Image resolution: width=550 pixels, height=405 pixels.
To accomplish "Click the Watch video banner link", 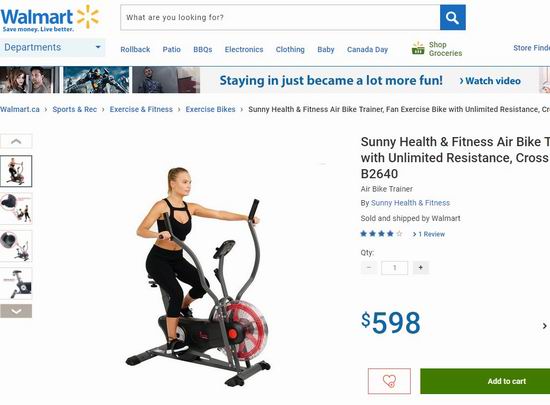I will point(490,81).
